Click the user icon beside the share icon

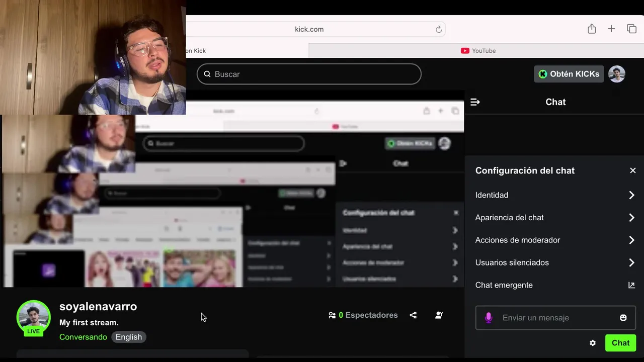[x=439, y=315]
